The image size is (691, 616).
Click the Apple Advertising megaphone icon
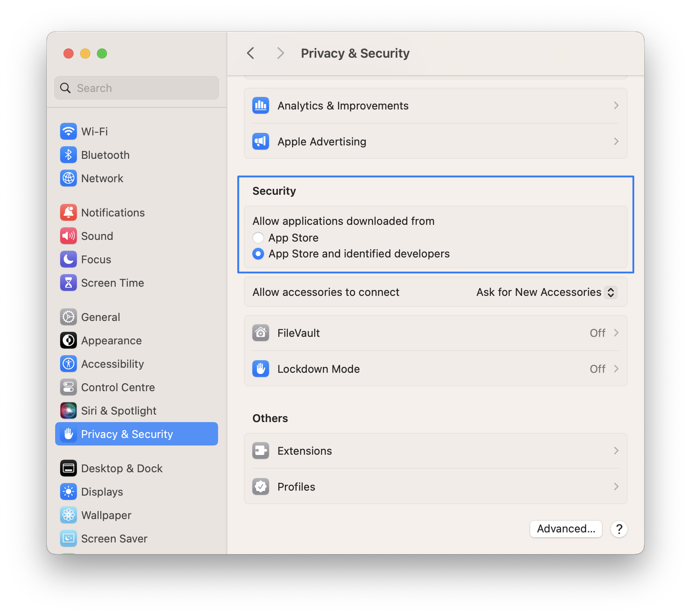coord(261,141)
